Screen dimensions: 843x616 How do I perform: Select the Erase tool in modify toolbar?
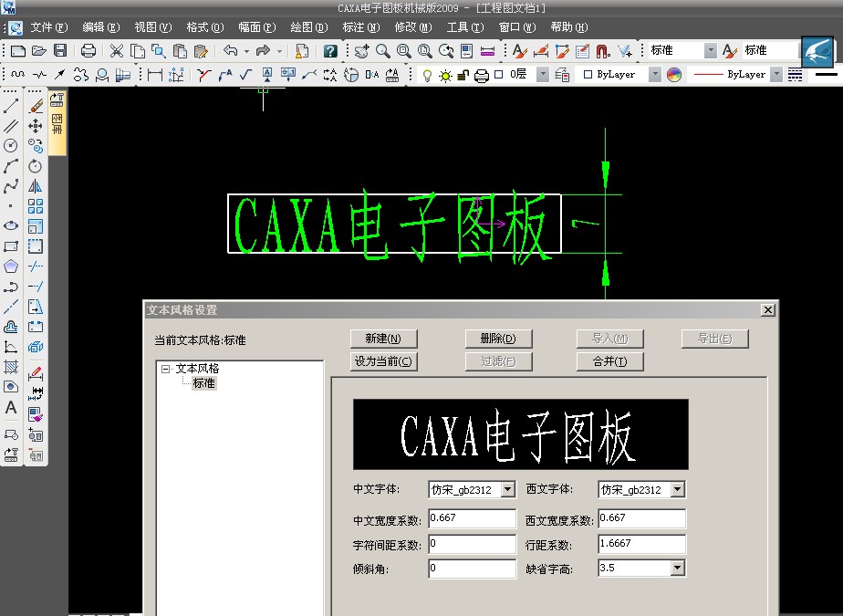[36, 106]
